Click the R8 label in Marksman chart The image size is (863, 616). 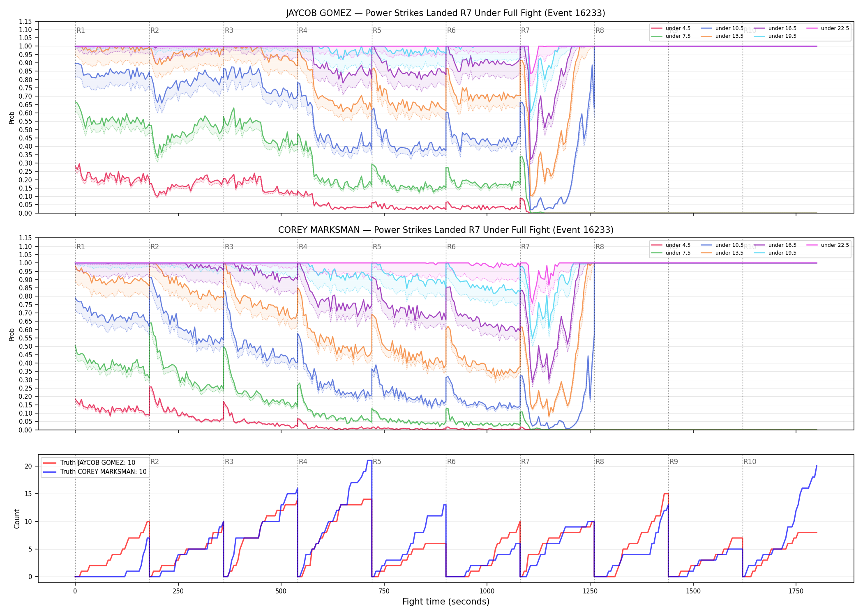click(x=600, y=247)
